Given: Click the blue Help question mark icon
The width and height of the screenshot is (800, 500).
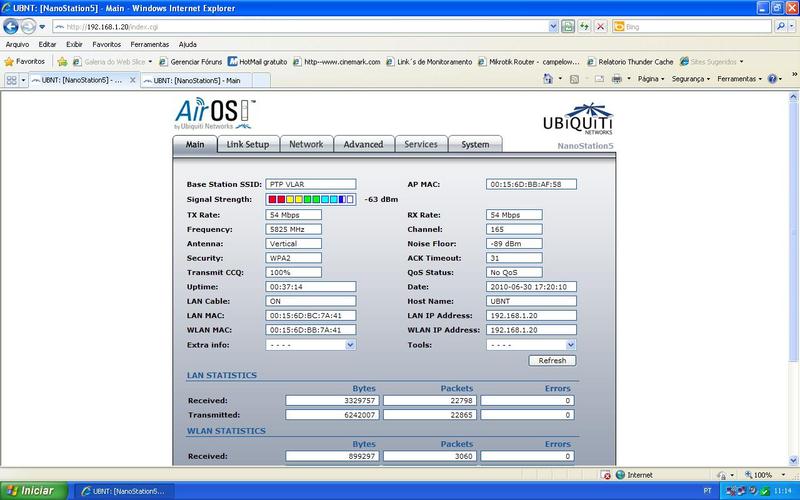Looking at the screenshot, I should coord(772,79).
